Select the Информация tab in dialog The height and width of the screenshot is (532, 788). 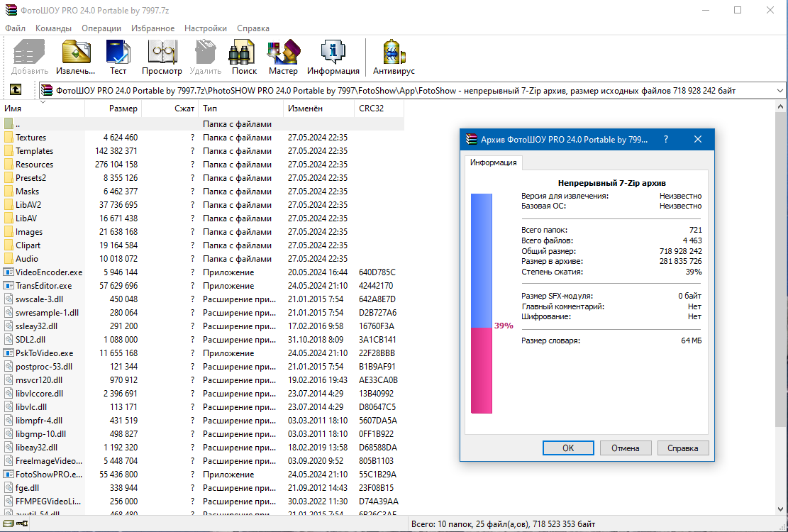tap(494, 162)
